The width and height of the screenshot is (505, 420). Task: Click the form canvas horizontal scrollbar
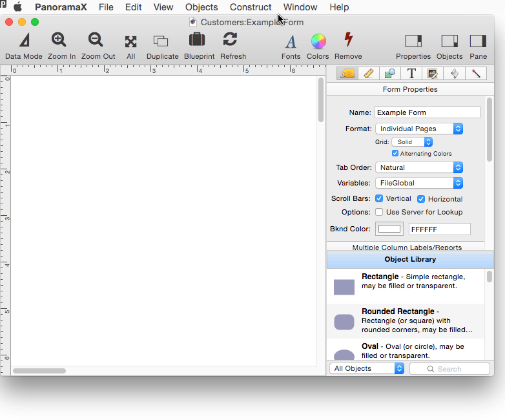pyautogui.click(x=39, y=371)
